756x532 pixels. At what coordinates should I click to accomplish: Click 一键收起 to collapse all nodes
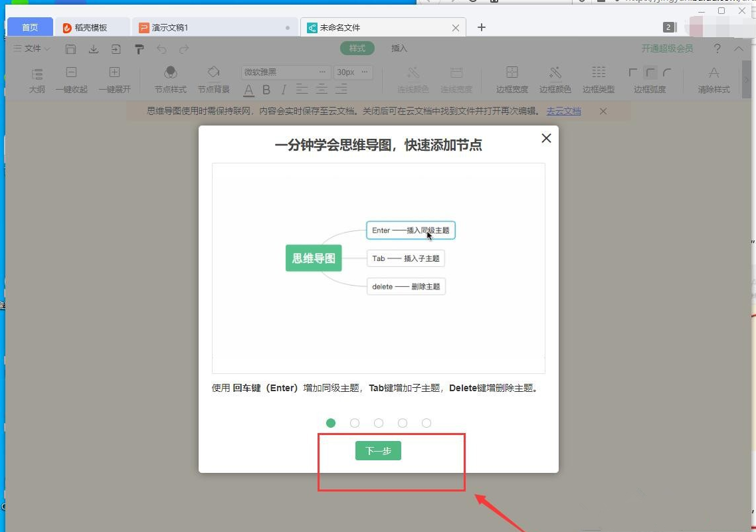pos(71,80)
